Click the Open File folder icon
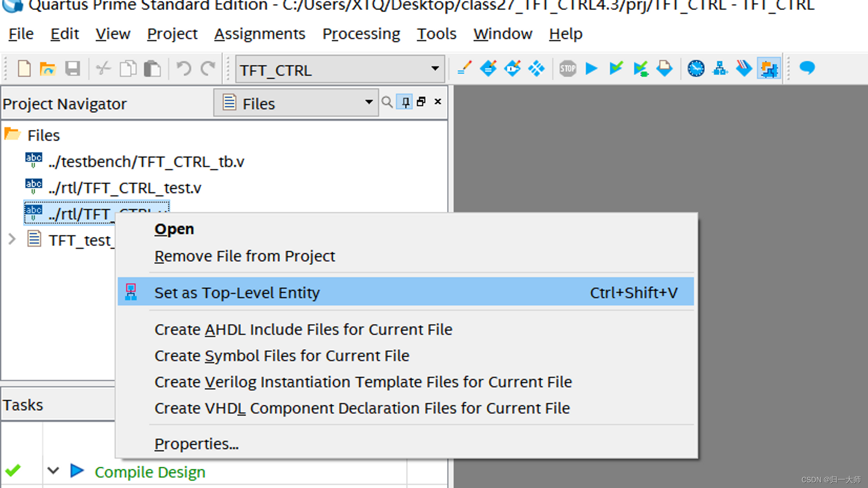This screenshot has width=868, height=488. pos(48,69)
